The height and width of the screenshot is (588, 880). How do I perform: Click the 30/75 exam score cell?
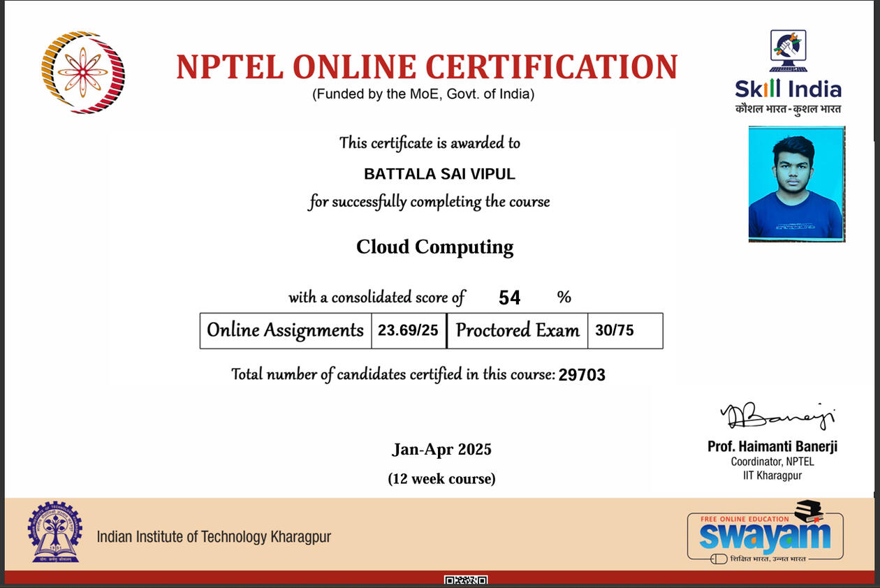[x=615, y=330]
